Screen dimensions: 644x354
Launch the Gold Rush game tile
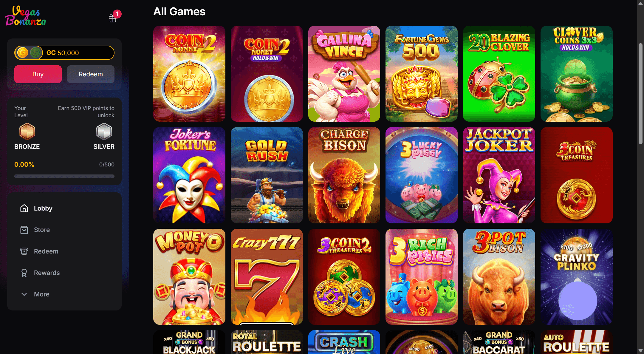click(267, 175)
